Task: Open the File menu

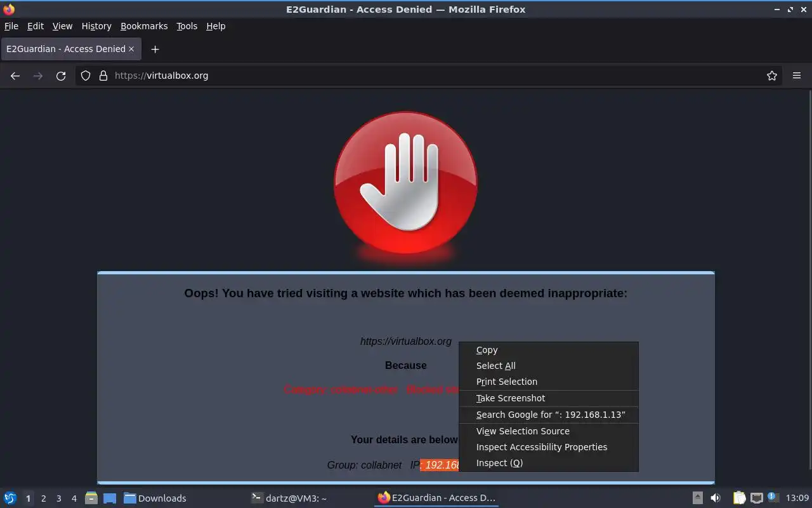Action: (11, 26)
